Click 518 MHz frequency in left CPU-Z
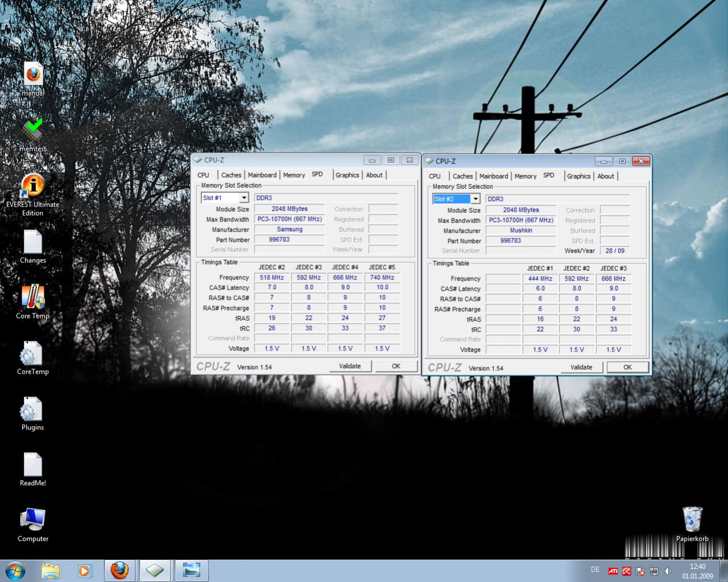Viewport: 728px width, 582px height. tap(272, 278)
